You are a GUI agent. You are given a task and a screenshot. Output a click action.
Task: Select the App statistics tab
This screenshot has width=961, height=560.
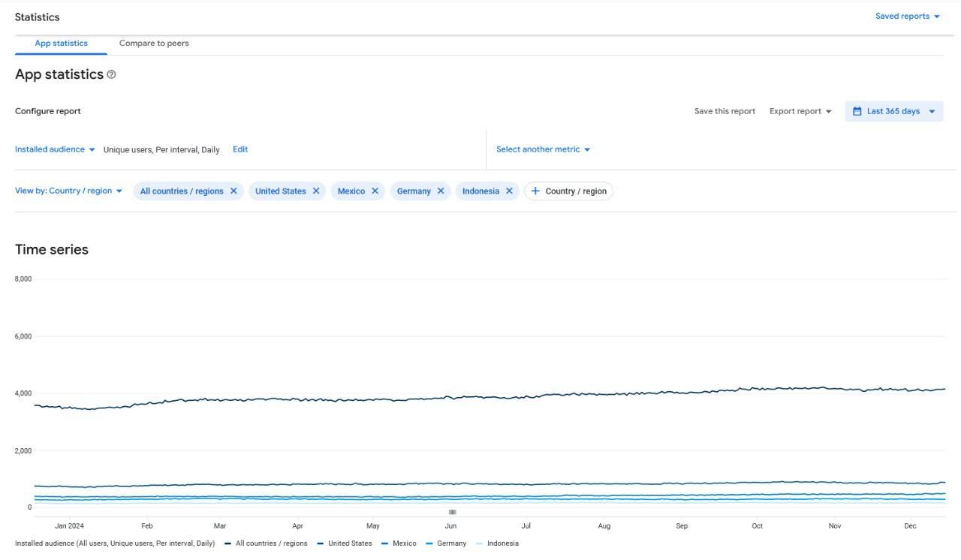(61, 44)
